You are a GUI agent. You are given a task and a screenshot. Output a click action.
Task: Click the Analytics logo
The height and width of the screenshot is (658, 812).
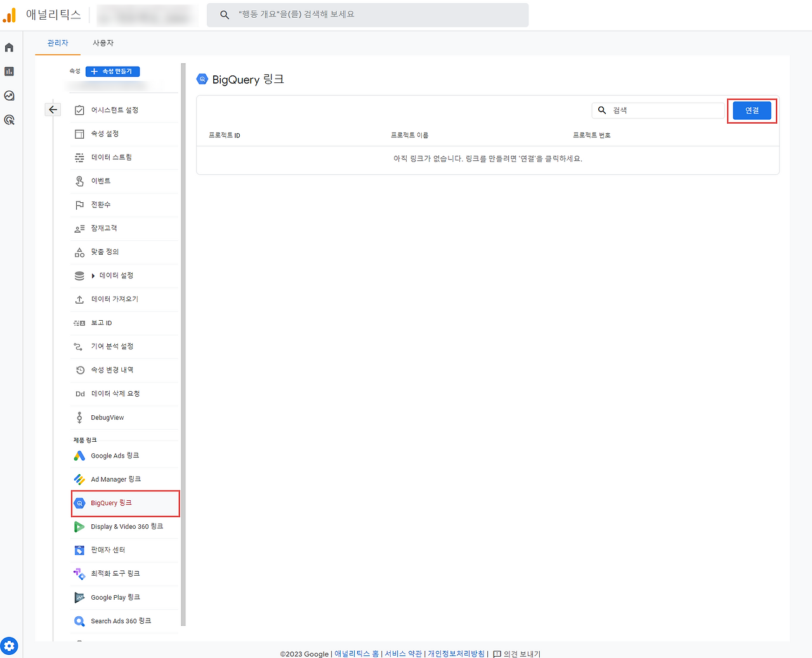coord(9,15)
